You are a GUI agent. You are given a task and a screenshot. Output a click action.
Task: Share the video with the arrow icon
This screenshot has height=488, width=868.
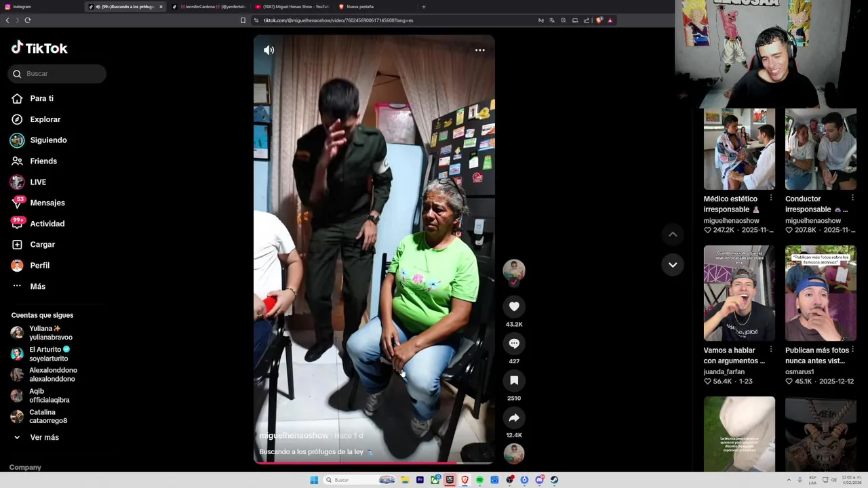coord(514,418)
